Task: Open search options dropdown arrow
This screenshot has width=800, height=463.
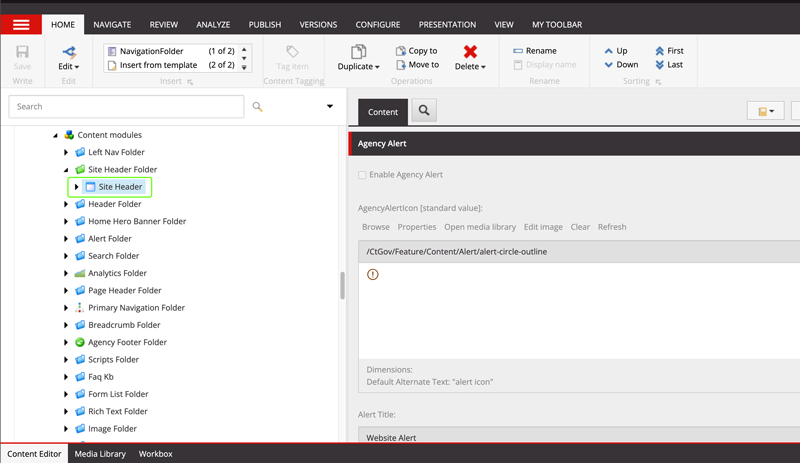Action: (x=330, y=106)
